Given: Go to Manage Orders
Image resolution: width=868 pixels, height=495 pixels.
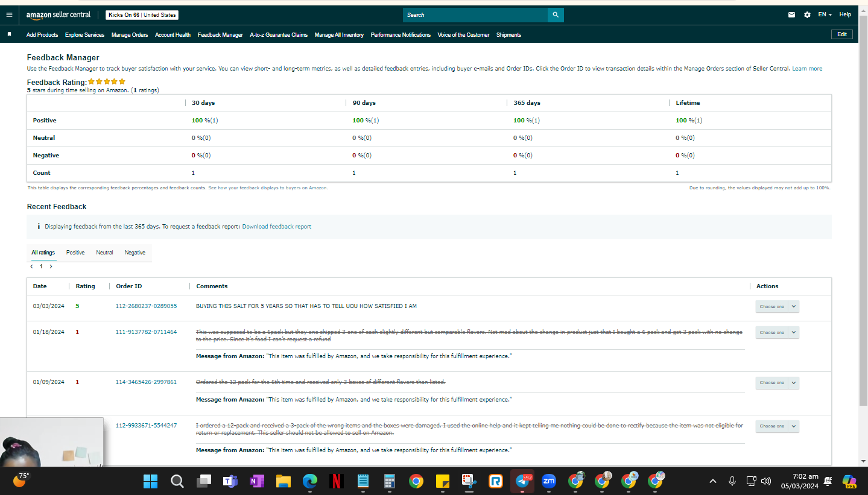Looking at the screenshot, I should click(130, 35).
